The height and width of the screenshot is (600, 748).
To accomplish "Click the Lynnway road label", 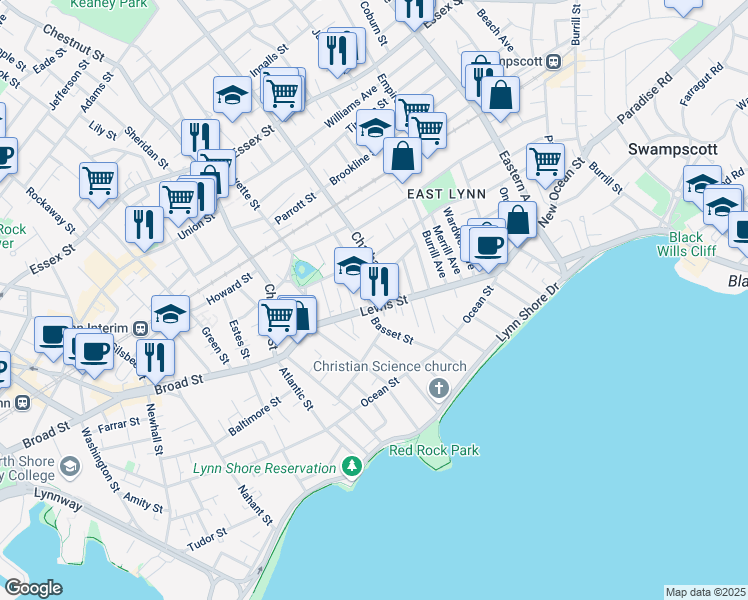I will click(x=58, y=500).
